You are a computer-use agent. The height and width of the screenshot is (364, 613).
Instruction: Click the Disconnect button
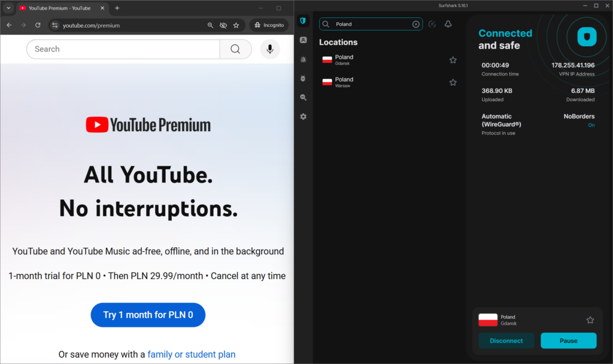click(506, 341)
